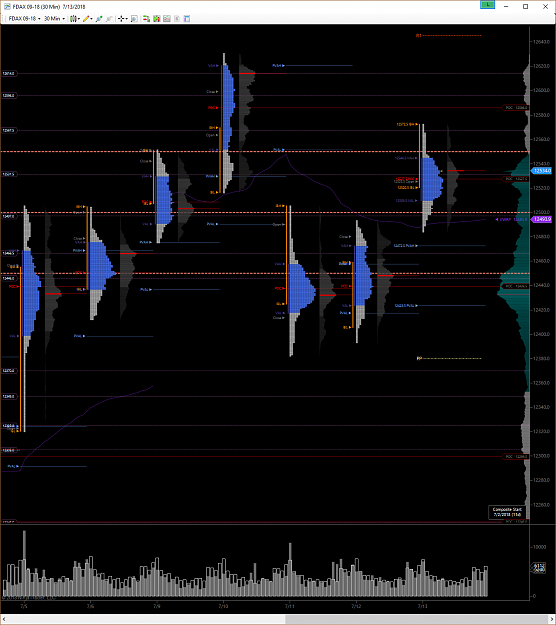Click the zoom frame icon
Screen dimensions: 556x625
tap(134, 18)
